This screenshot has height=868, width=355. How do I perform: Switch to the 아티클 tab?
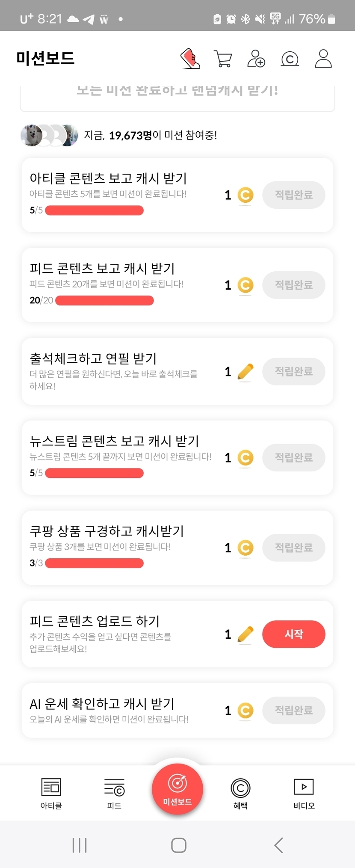coord(51,794)
